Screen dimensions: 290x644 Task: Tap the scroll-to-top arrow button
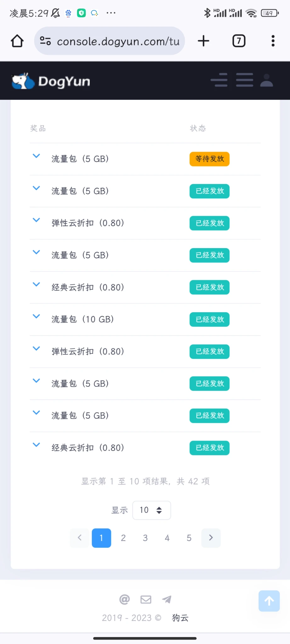pos(269,601)
